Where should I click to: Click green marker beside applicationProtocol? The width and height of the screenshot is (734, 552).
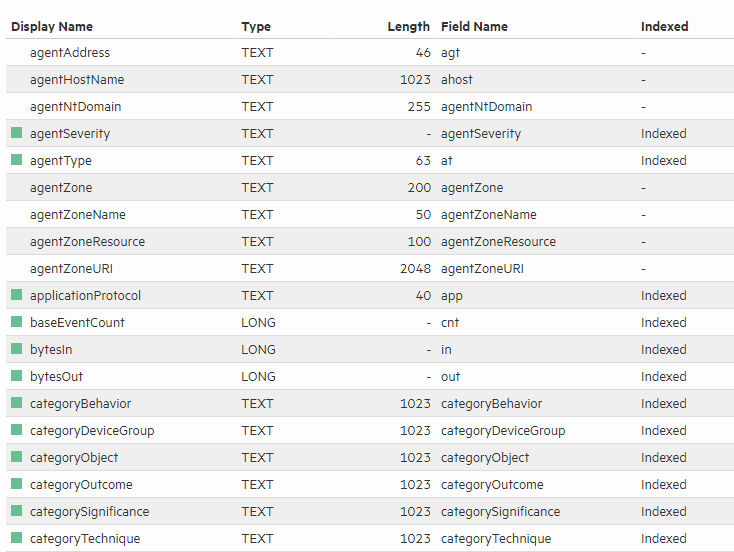(x=16, y=295)
